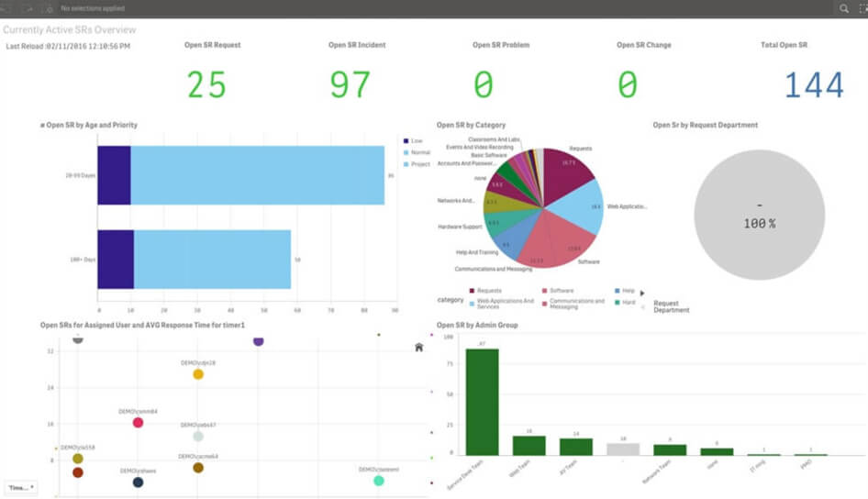Click the Open Sr by Request Department title
868x499 pixels.
tap(706, 125)
